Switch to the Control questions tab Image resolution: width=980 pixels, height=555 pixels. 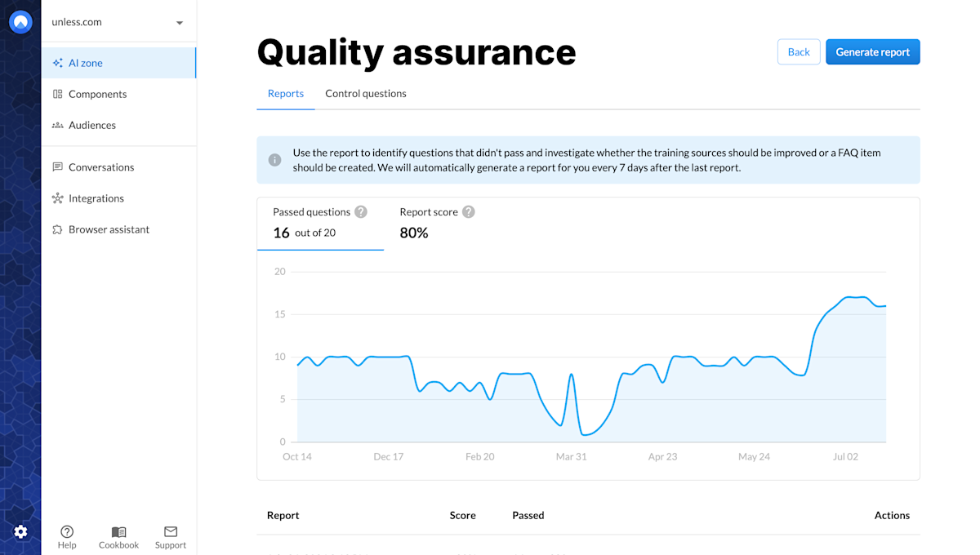pos(365,93)
